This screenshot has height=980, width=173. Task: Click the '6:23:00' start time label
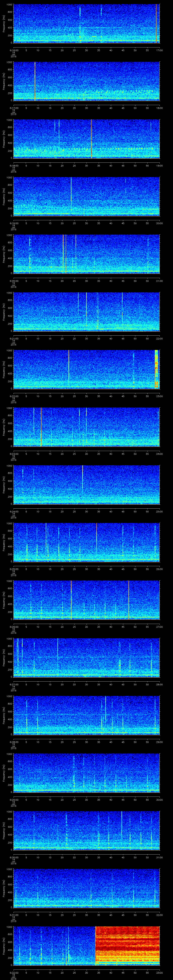[14, 454]
